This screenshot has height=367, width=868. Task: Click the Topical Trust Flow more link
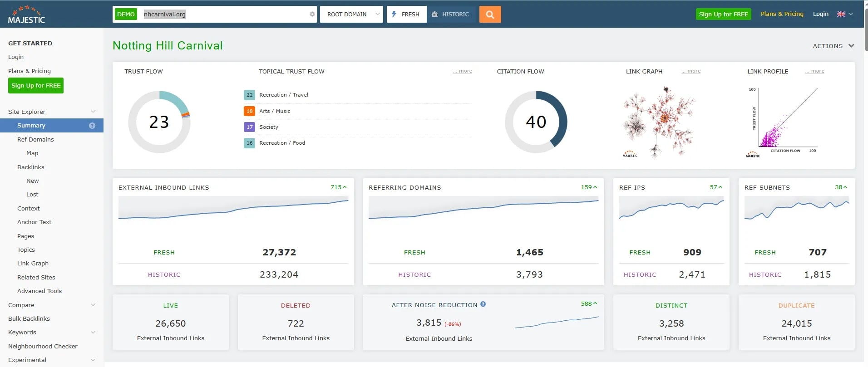[x=463, y=71]
